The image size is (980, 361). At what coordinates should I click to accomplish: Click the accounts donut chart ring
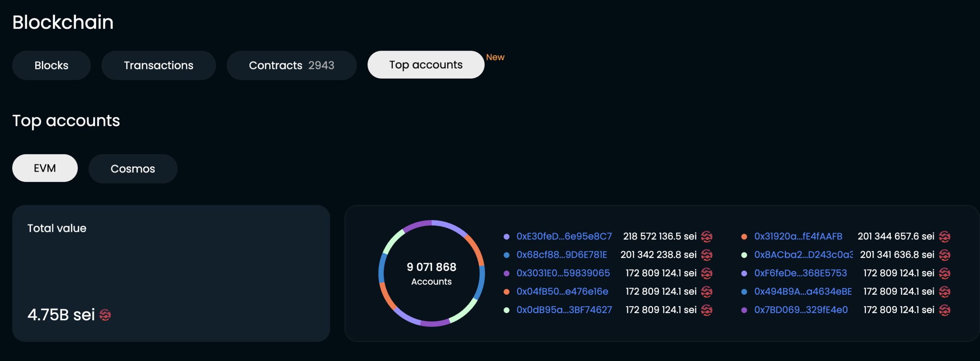432,223
